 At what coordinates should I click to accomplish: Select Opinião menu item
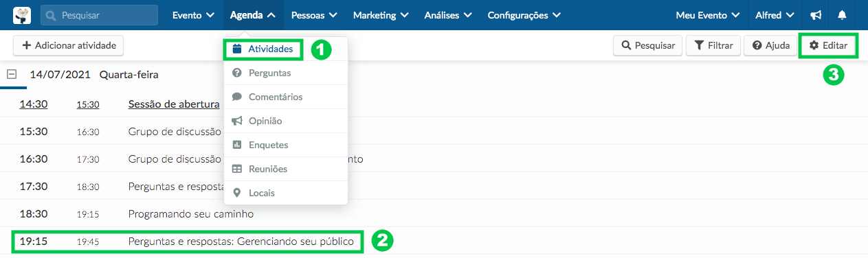pyautogui.click(x=286, y=121)
